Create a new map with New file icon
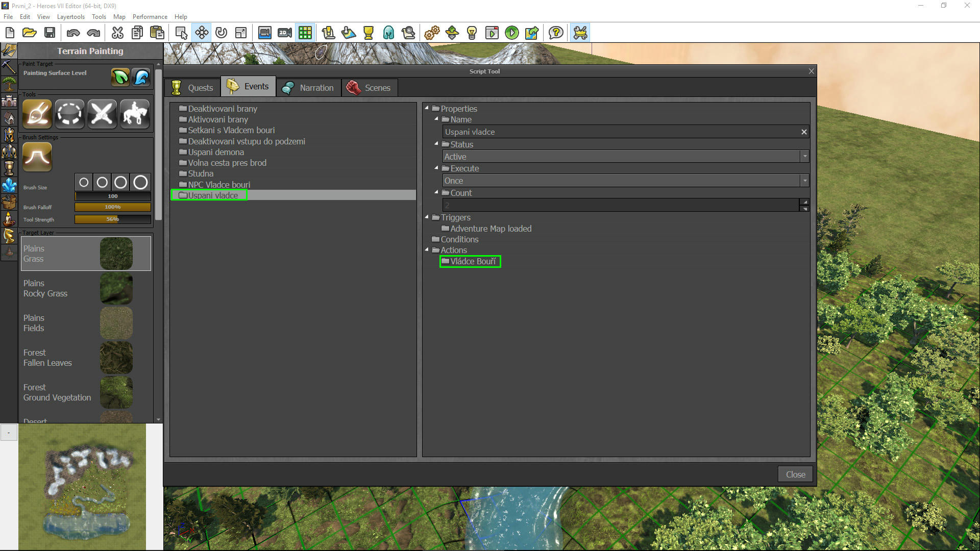This screenshot has height=551, width=980. click(x=10, y=33)
